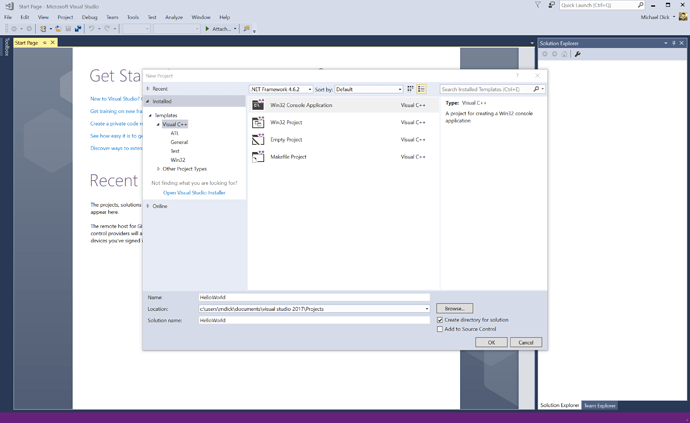690x423 pixels.
Task: Click the Browse... button
Action: [455, 309]
